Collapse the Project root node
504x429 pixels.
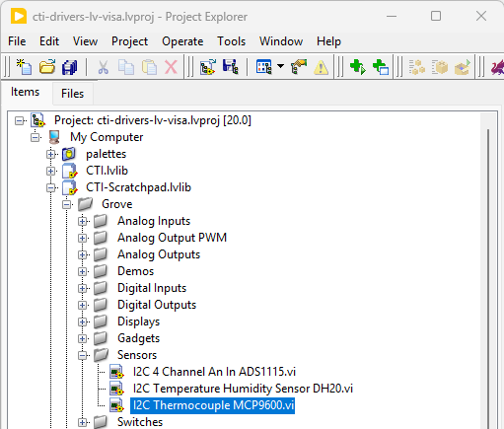click(20, 120)
